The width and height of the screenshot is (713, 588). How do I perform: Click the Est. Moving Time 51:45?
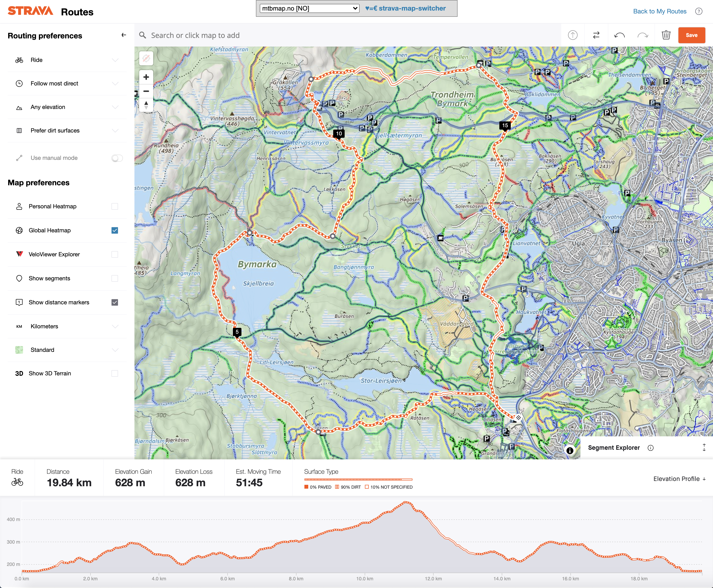tap(249, 482)
